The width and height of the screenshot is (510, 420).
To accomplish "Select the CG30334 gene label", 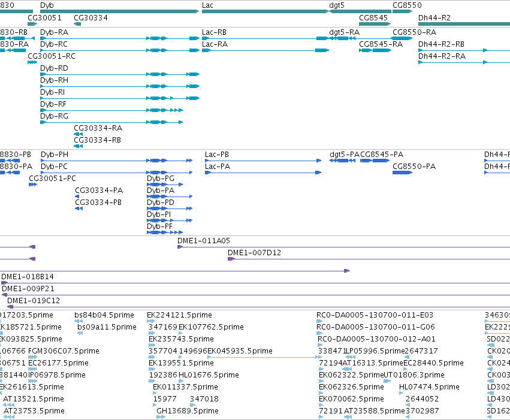I will [x=90, y=17].
